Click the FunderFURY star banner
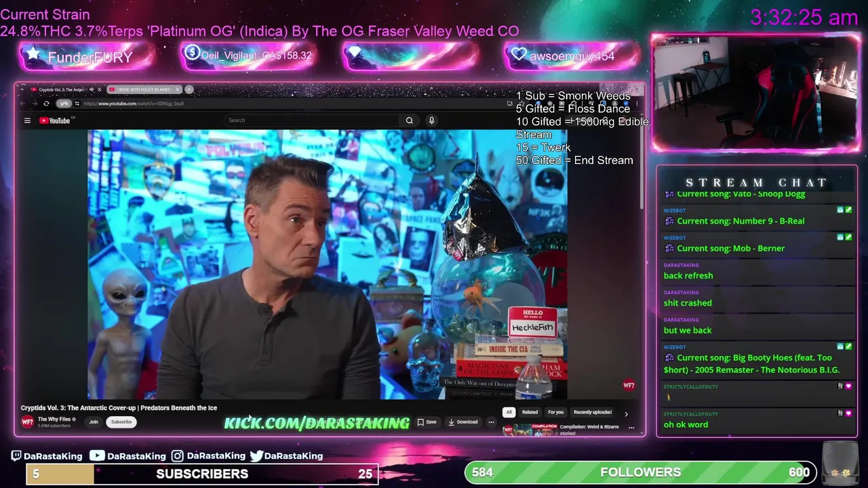This screenshot has width=868, height=488. (x=87, y=56)
